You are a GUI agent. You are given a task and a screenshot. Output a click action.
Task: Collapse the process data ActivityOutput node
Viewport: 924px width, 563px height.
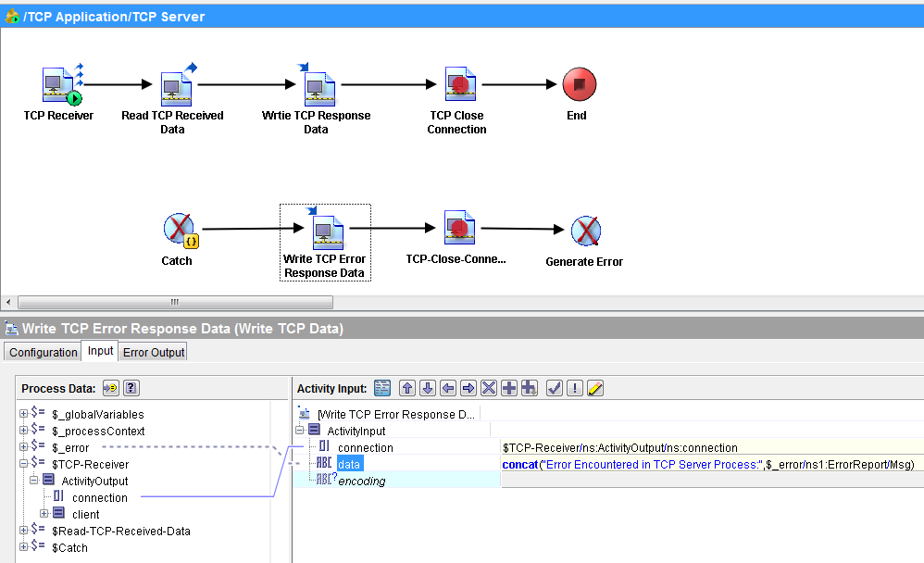[x=34, y=481]
